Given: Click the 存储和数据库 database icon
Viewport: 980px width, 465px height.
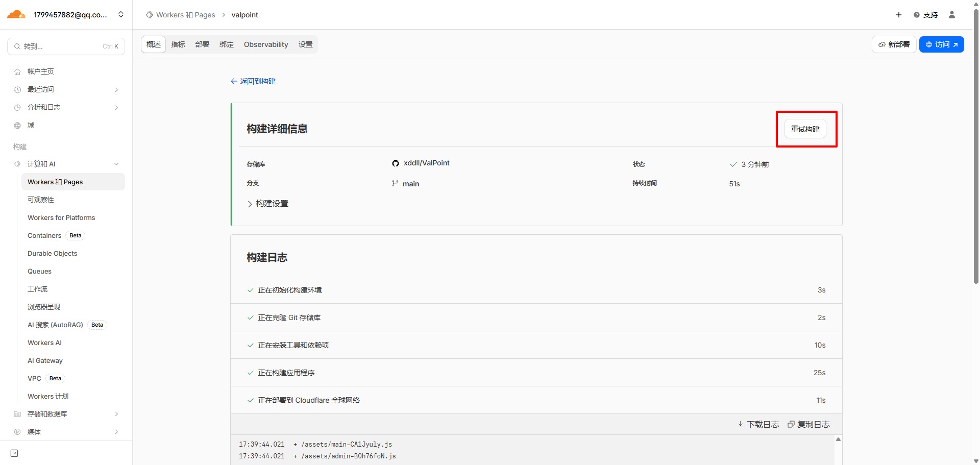Looking at the screenshot, I should tap(17, 414).
